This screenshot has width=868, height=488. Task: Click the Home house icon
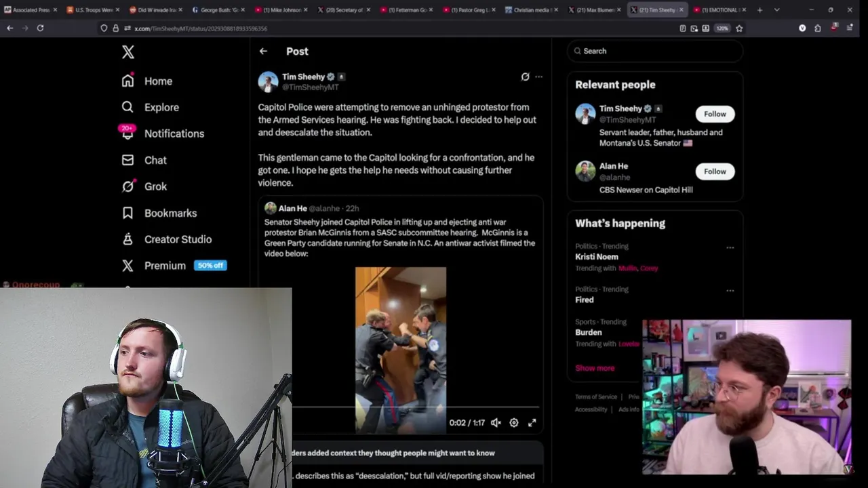tap(127, 81)
